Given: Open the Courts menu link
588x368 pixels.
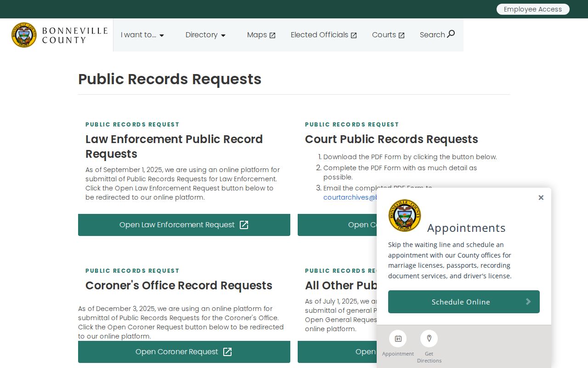Looking at the screenshot, I should point(389,35).
